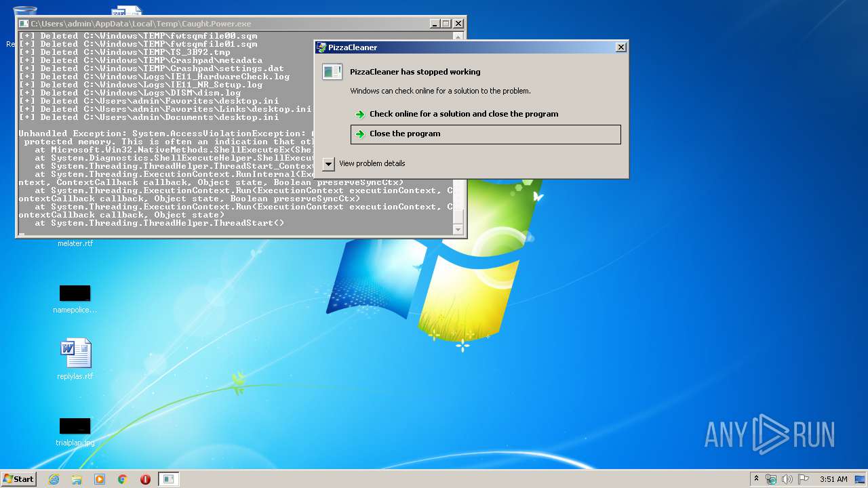Maximize the Caught.Power.exe console window
Screen dimensions: 868x488
click(x=446, y=24)
